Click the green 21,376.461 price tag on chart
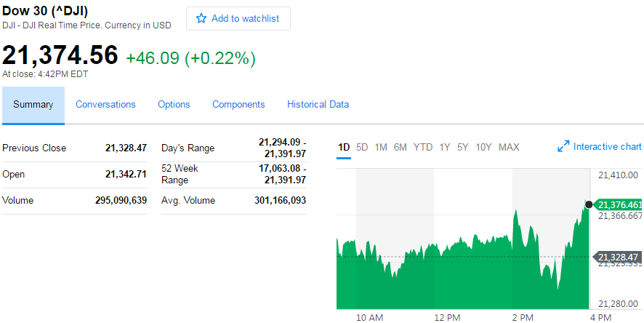 pyautogui.click(x=618, y=204)
